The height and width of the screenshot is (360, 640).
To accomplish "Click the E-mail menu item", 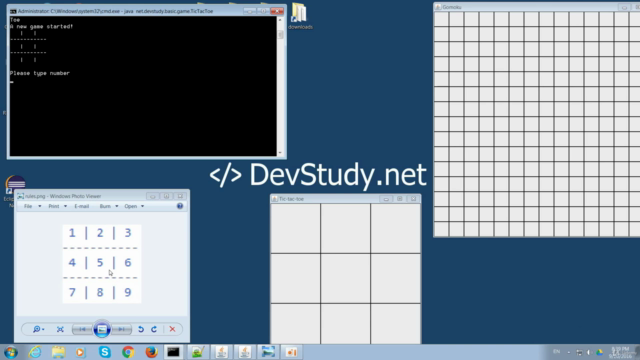I will point(82,206).
